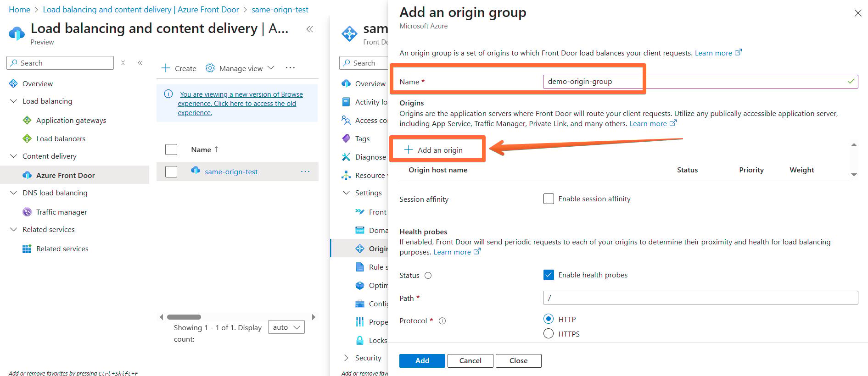Image resolution: width=868 pixels, height=376 pixels.
Task: Collapse the resource list blade
Action: coord(310,29)
